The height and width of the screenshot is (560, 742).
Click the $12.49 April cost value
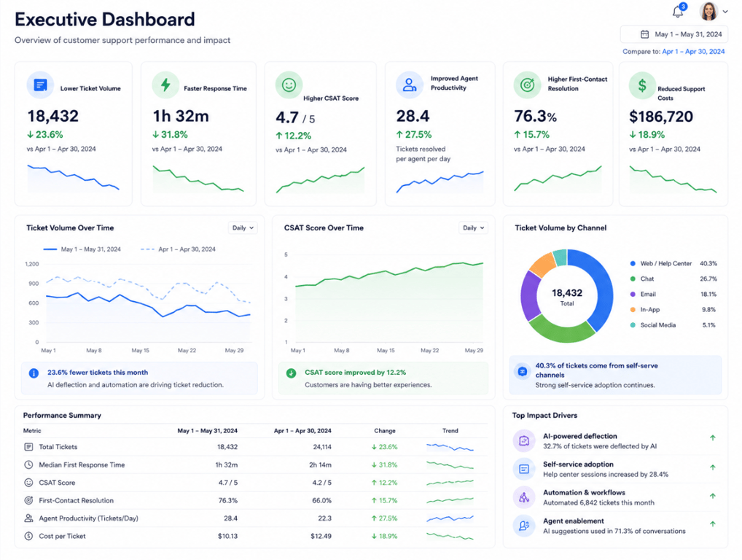coord(321,536)
